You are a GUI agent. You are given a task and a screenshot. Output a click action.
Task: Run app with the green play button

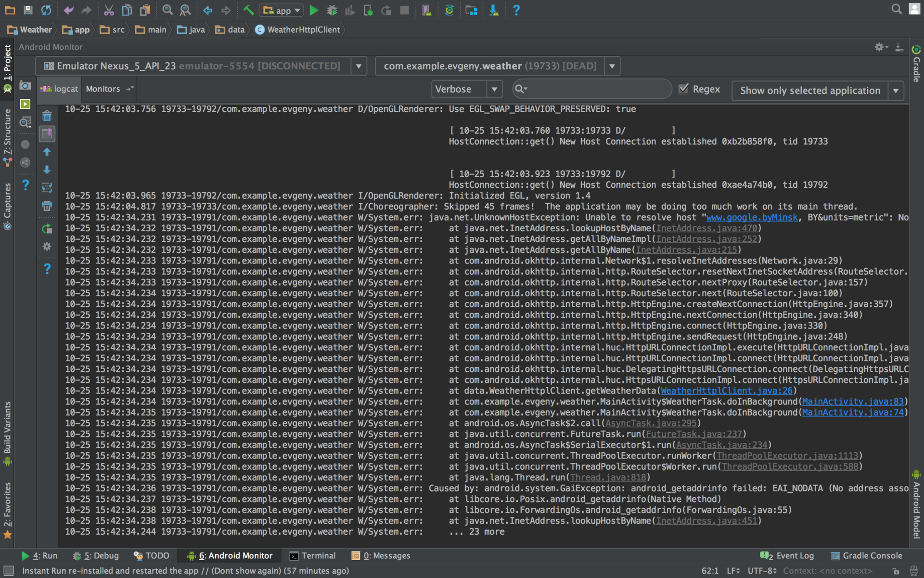[314, 10]
